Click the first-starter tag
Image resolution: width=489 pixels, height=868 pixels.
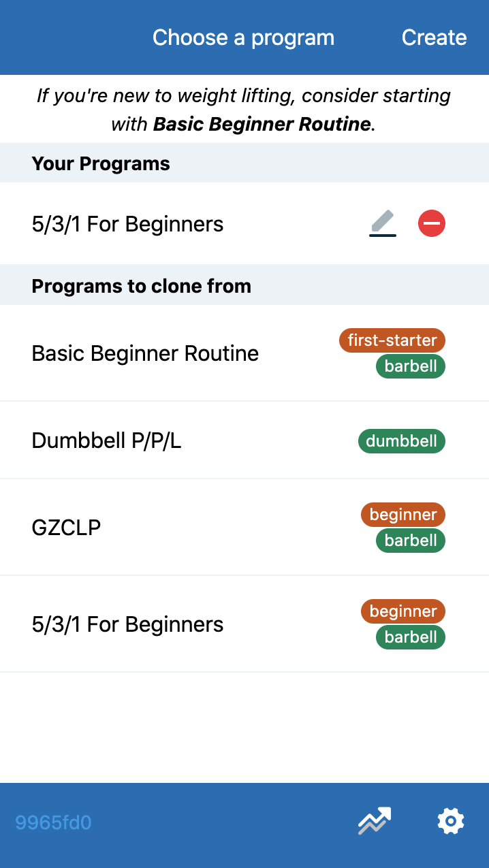pos(392,340)
